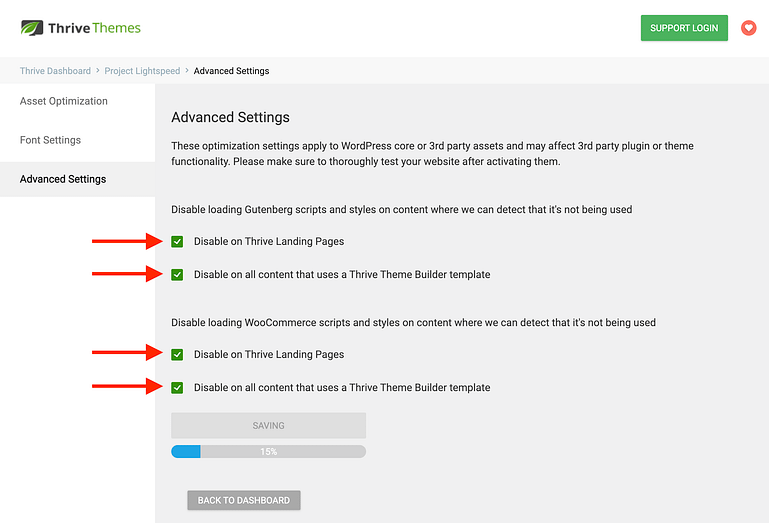Image resolution: width=769 pixels, height=523 pixels.
Task: Click the breadcrumb chevron after Project Lightspeed
Action: tap(187, 71)
